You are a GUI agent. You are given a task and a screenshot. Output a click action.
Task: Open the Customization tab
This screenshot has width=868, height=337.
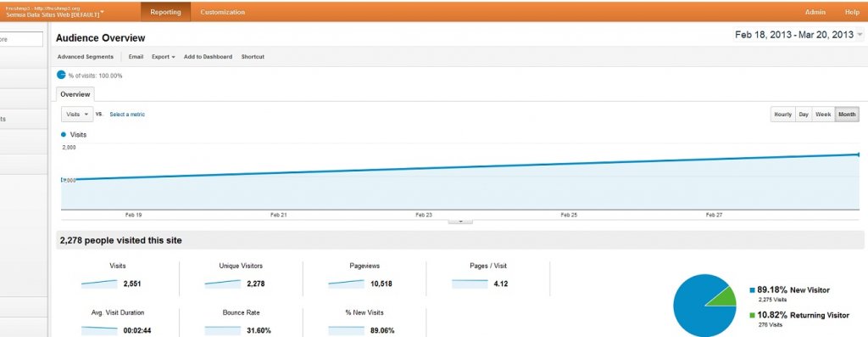click(223, 12)
